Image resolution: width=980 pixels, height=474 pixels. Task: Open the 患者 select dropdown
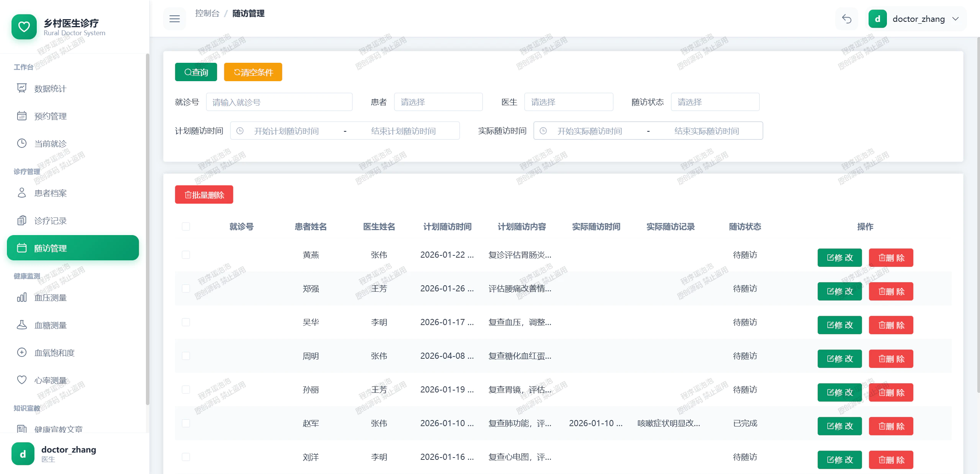pyautogui.click(x=438, y=102)
